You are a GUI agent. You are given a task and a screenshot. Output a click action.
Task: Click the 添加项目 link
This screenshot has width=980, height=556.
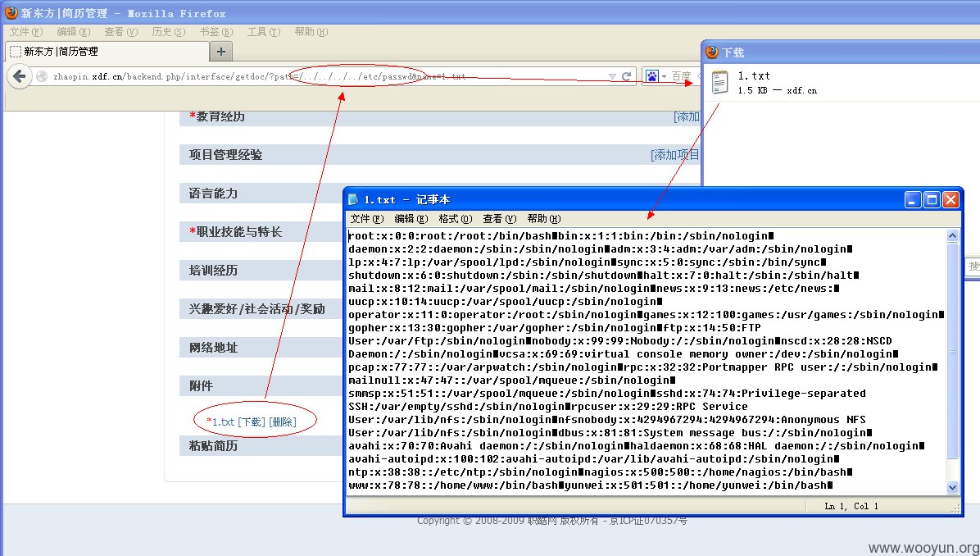click(x=675, y=154)
